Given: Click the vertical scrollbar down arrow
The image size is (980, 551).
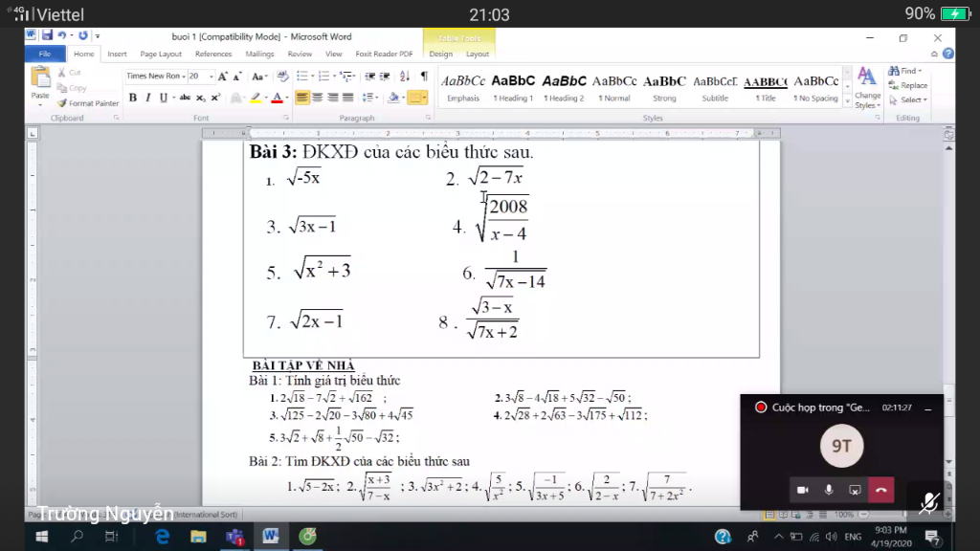Looking at the screenshot, I should (948, 462).
